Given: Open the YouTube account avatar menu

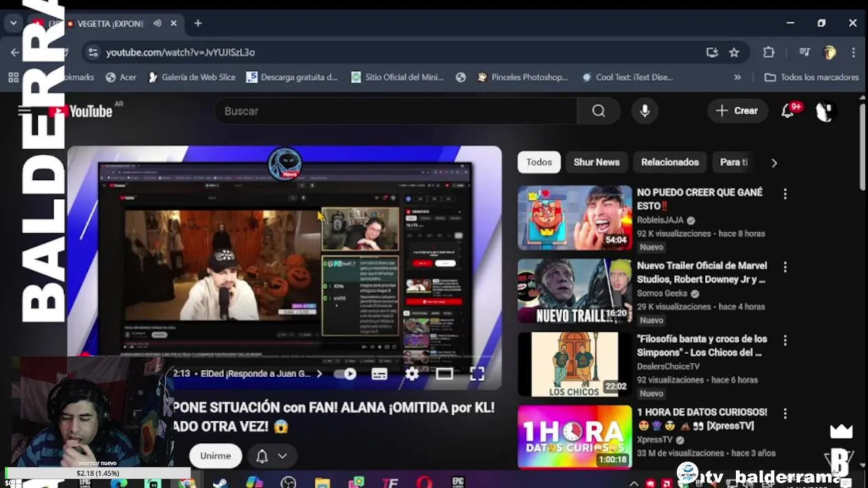Looking at the screenshot, I should pos(825,111).
